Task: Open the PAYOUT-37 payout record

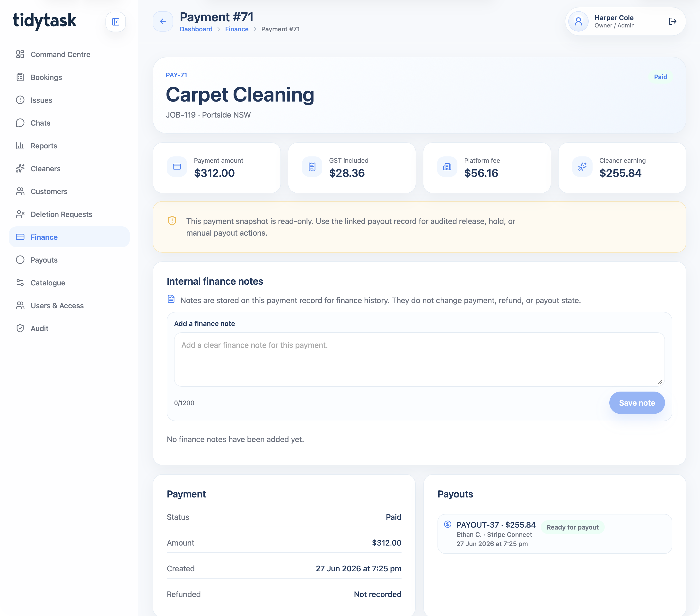Action: (554, 534)
